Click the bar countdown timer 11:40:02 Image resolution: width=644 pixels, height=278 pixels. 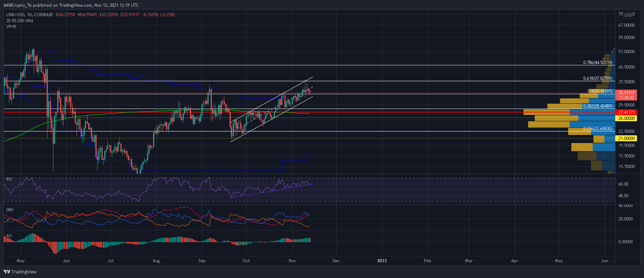[626, 98]
